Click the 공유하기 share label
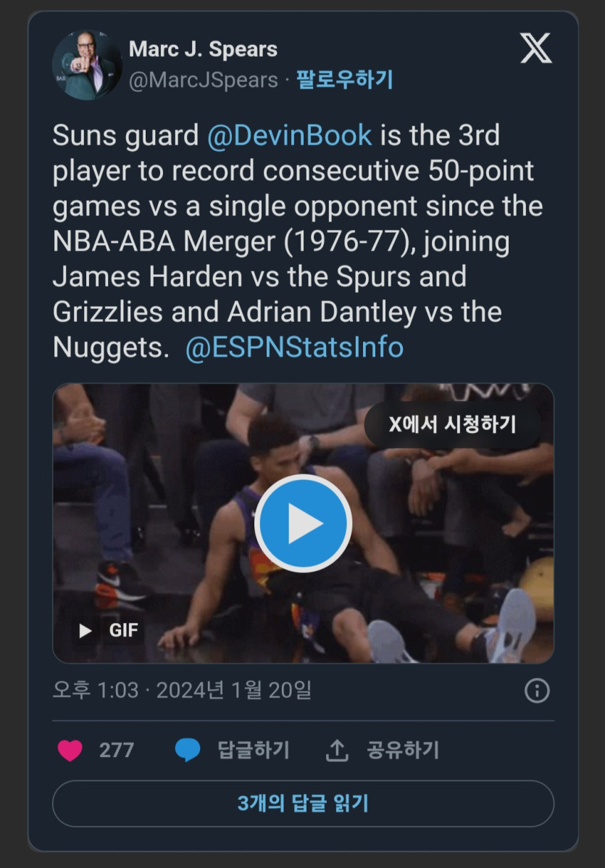Image resolution: width=605 pixels, height=868 pixels. click(403, 750)
